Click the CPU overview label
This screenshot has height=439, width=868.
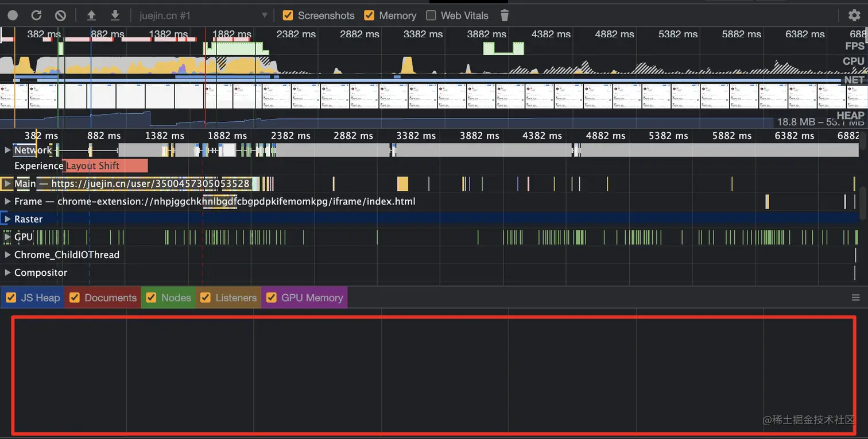point(854,61)
